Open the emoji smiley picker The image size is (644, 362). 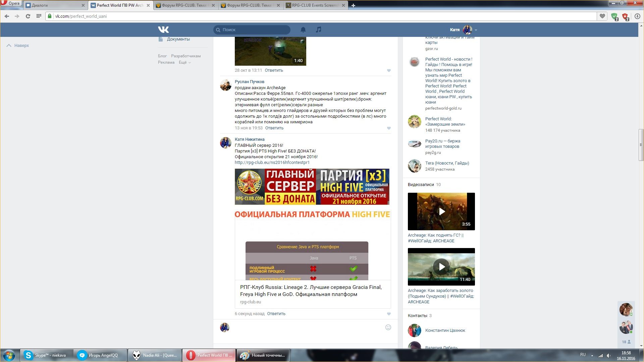(388, 327)
